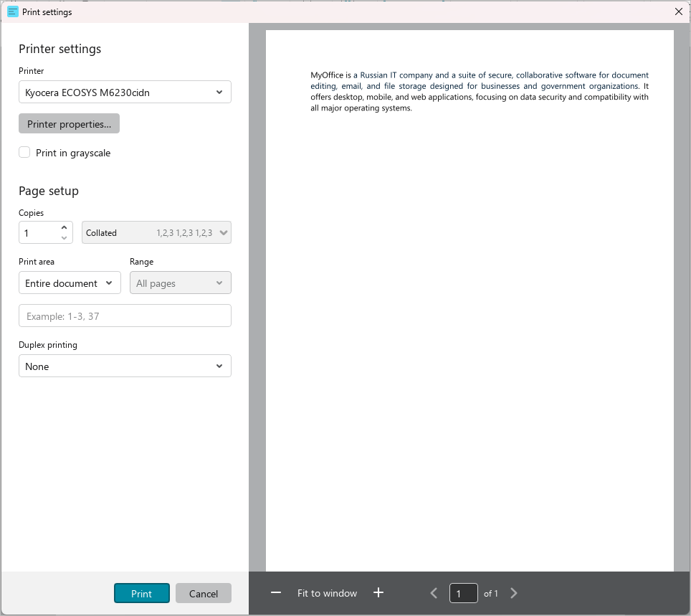Click the 'Page setup' heading
691x616 pixels.
[49, 191]
